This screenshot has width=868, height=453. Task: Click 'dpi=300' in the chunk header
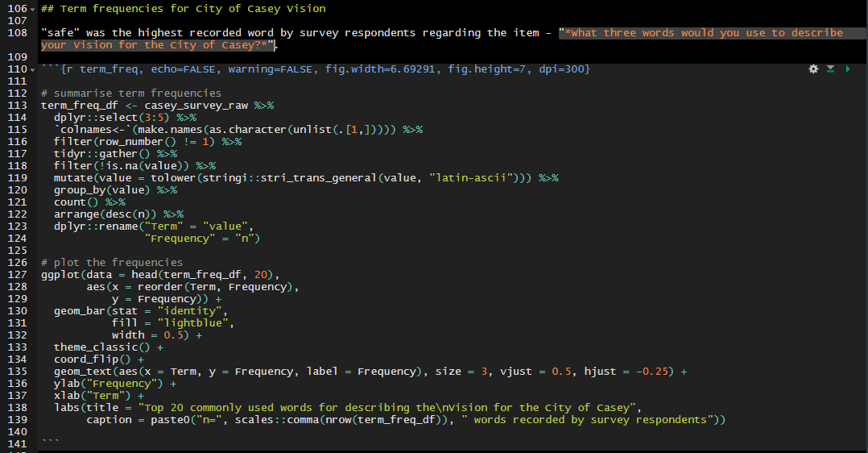561,69
